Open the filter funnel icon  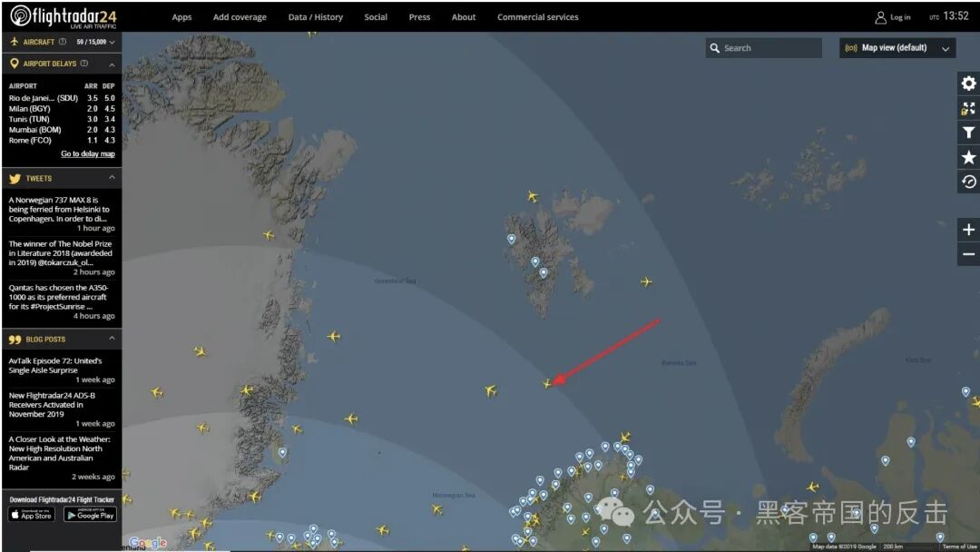pos(968,133)
